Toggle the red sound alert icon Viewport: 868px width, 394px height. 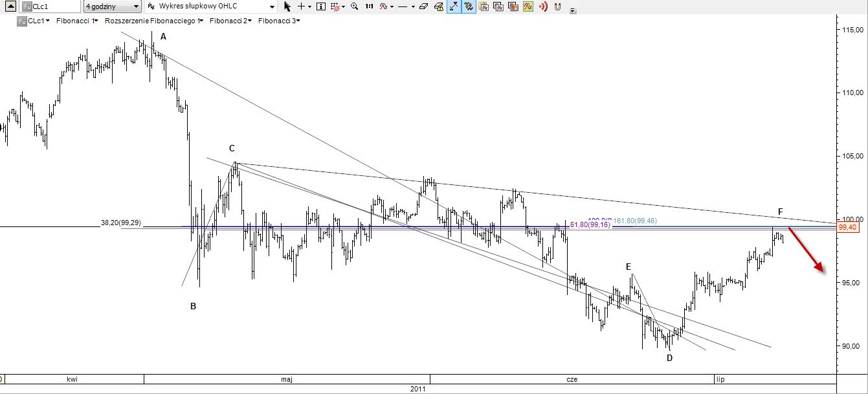[542, 6]
